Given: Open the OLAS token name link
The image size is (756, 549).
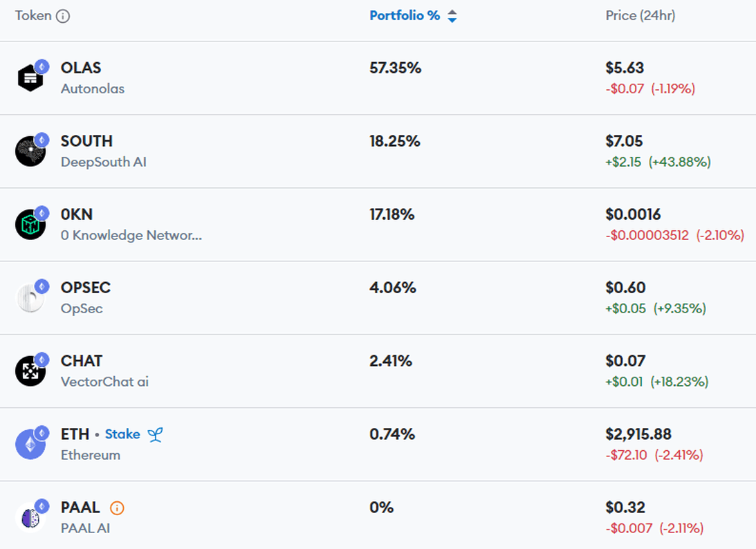Looking at the screenshot, I should pos(81,68).
